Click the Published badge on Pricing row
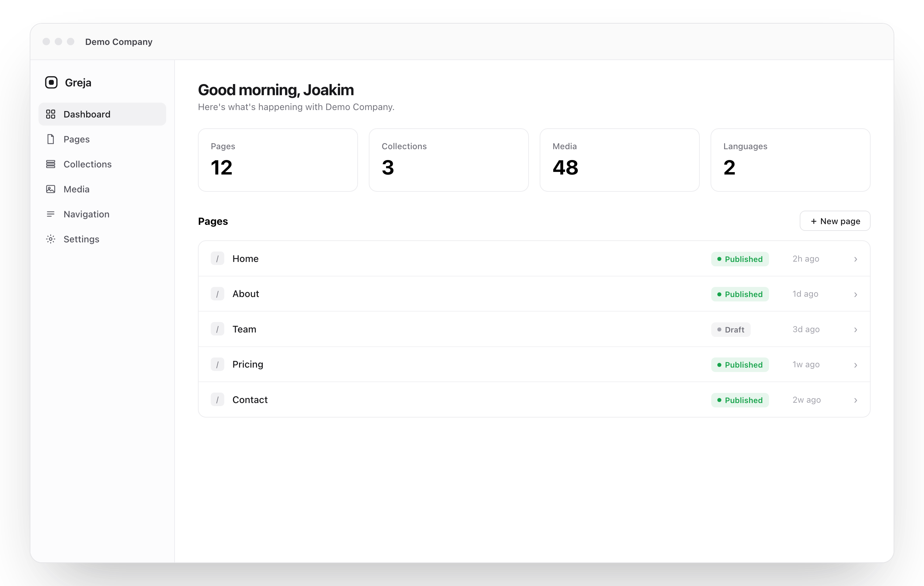Image resolution: width=924 pixels, height=586 pixels. pyautogui.click(x=740, y=365)
